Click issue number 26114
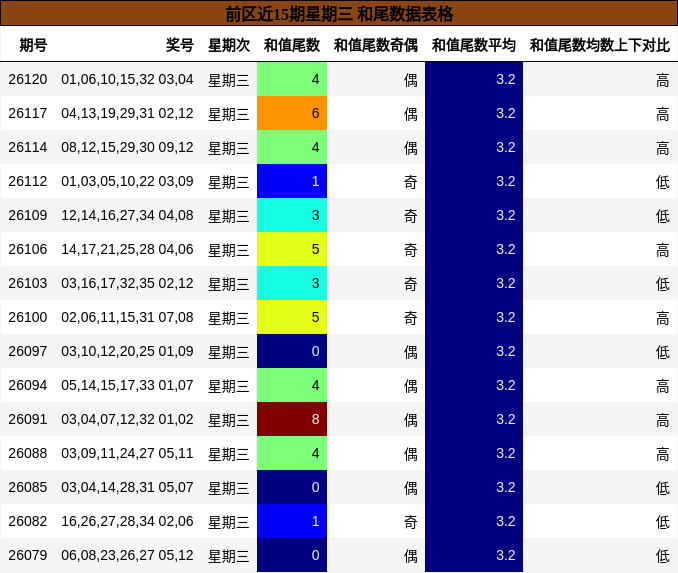The width and height of the screenshot is (678, 573). point(28,147)
